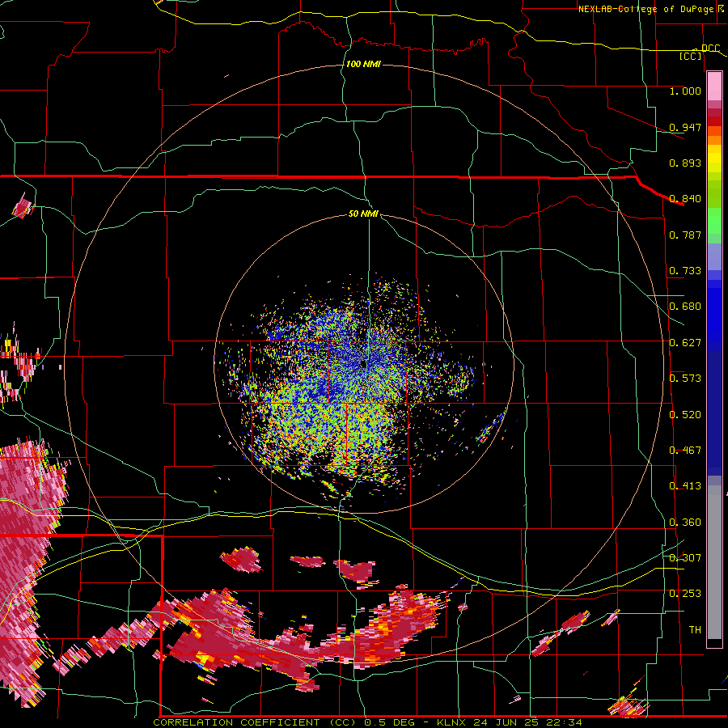The height and width of the screenshot is (728, 728).
Task: Select the 0.733 legend value
Action: point(685,271)
